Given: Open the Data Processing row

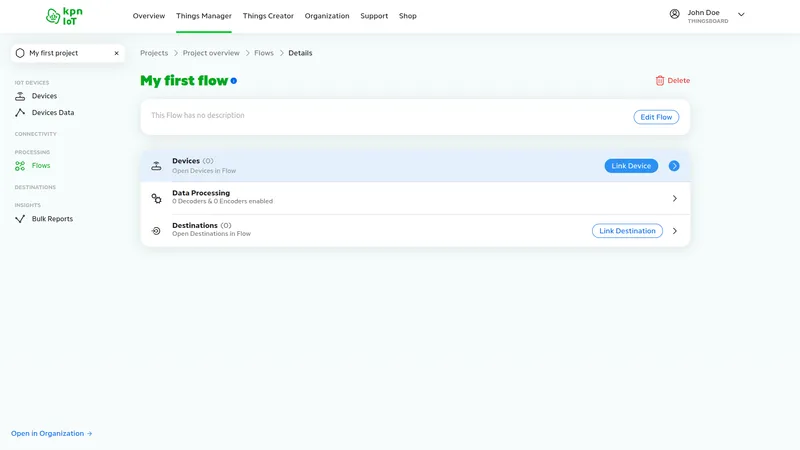Looking at the screenshot, I should [x=415, y=198].
